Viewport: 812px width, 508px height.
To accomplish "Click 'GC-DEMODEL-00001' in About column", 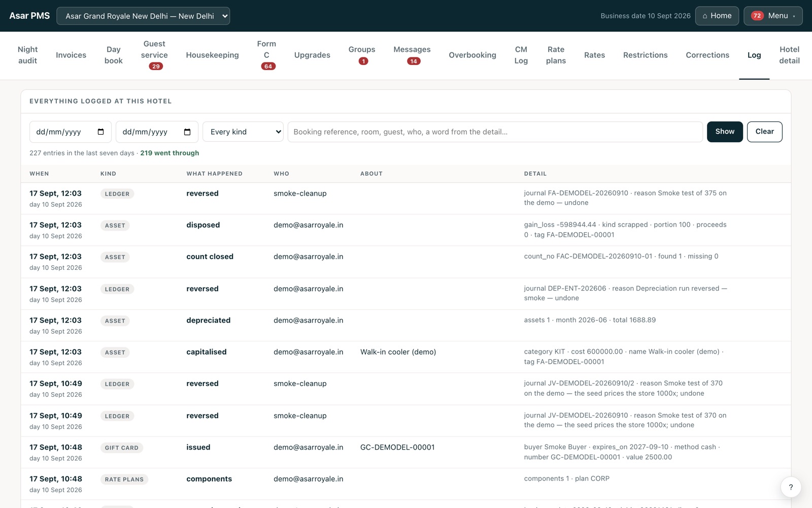I will pyautogui.click(x=397, y=447).
